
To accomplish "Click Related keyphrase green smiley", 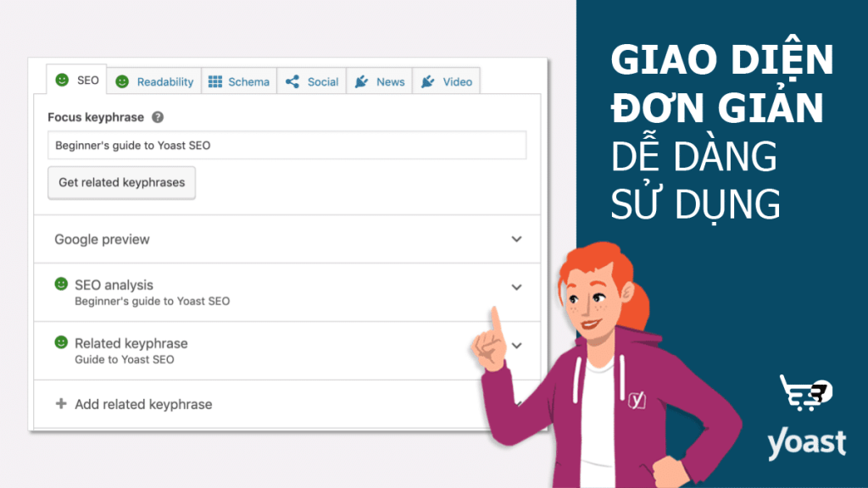I will tap(61, 342).
